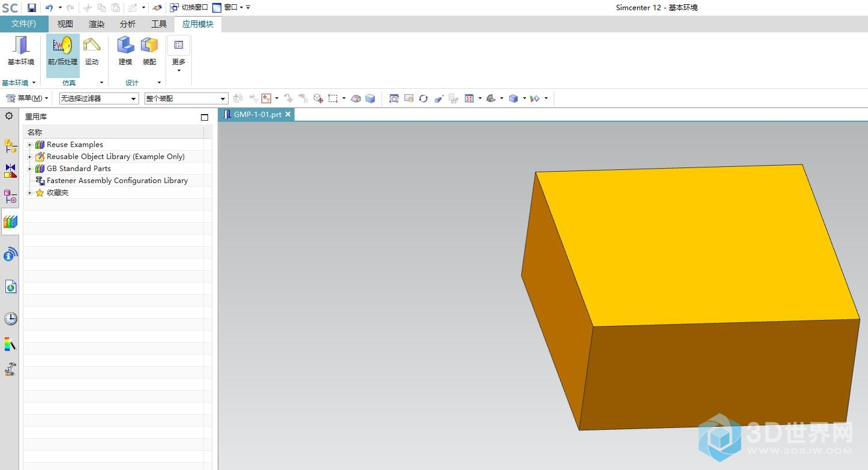
Task: Open dropdown beside the selection filters icon
Action: [x=277, y=98]
